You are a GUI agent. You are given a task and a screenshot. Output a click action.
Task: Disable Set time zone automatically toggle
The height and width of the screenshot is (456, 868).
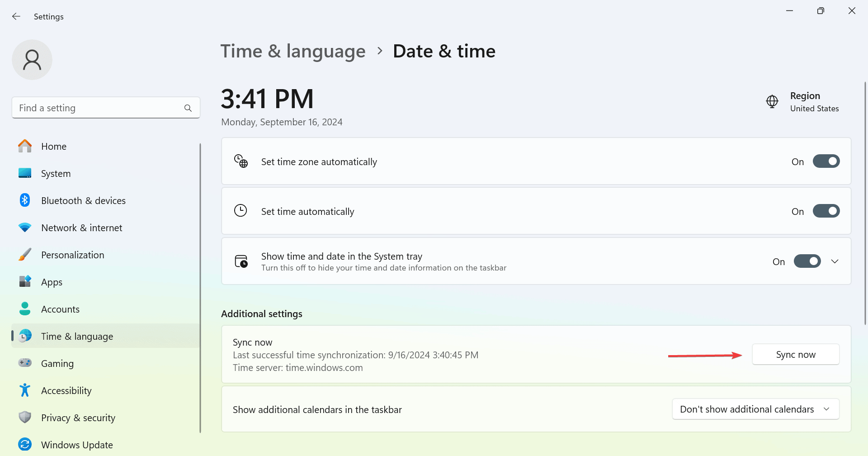[x=826, y=161]
